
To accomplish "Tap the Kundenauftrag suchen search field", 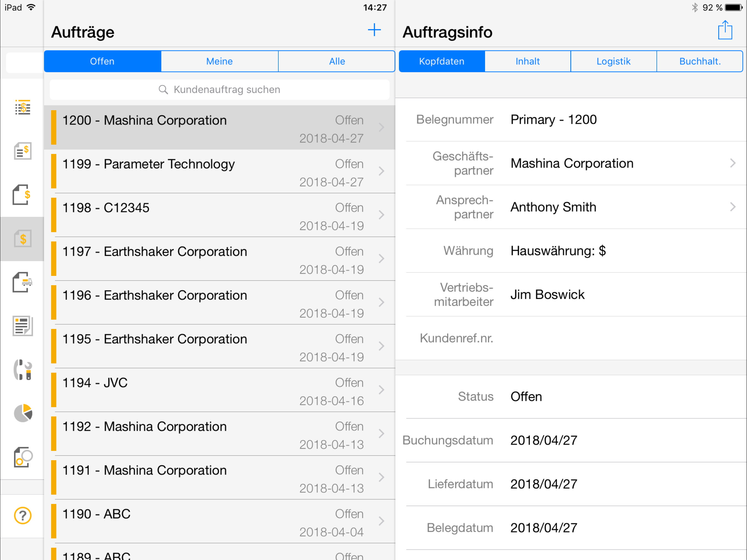I will [220, 89].
